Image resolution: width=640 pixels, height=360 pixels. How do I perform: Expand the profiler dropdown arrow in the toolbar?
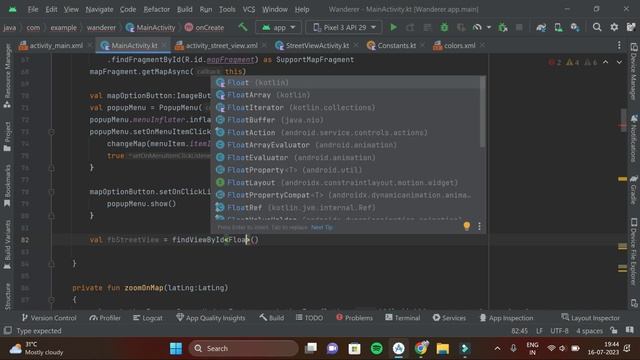point(489,27)
